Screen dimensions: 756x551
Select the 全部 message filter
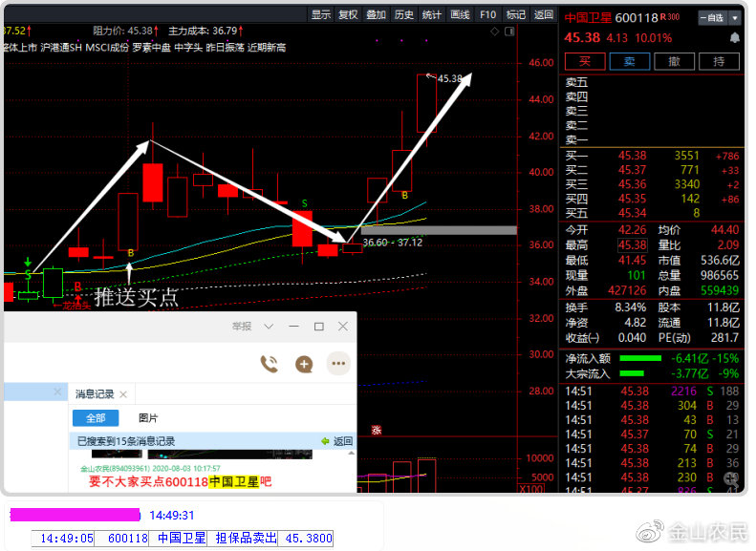pyautogui.click(x=96, y=418)
